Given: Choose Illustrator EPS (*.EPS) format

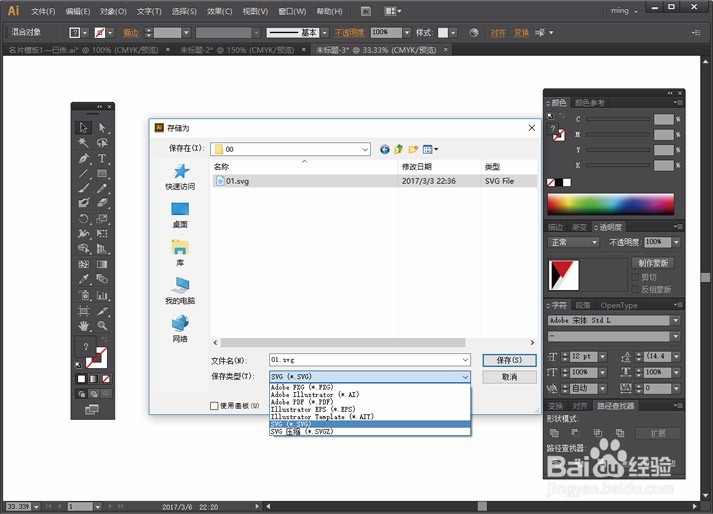Looking at the screenshot, I should pos(313,409).
